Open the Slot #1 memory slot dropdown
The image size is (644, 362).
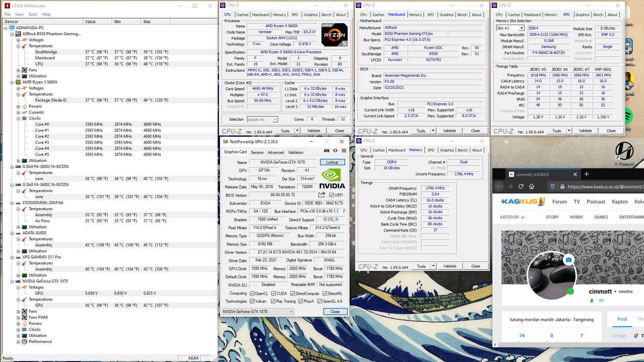coord(510,28)
